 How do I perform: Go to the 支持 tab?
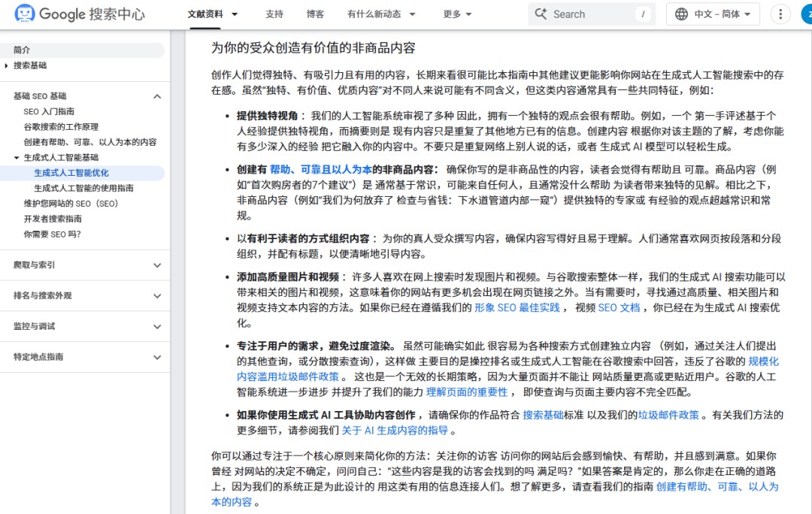coord(274,14)
